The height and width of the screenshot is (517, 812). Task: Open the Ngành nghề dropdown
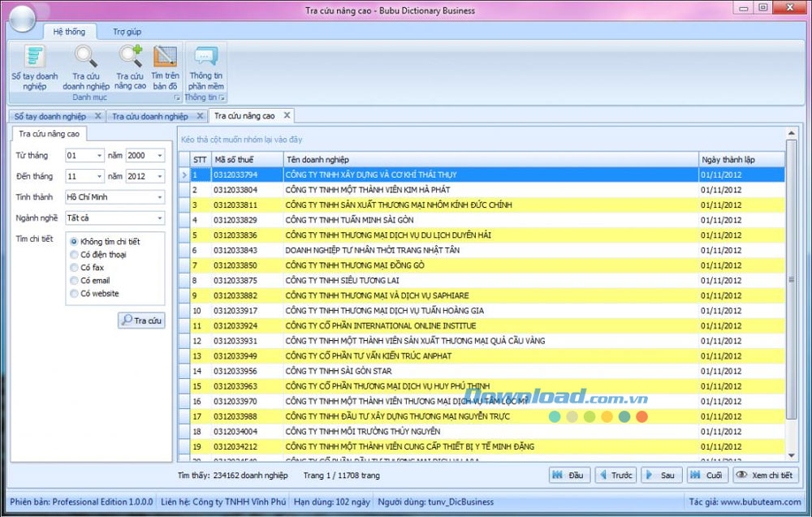(x=159, y=218)
